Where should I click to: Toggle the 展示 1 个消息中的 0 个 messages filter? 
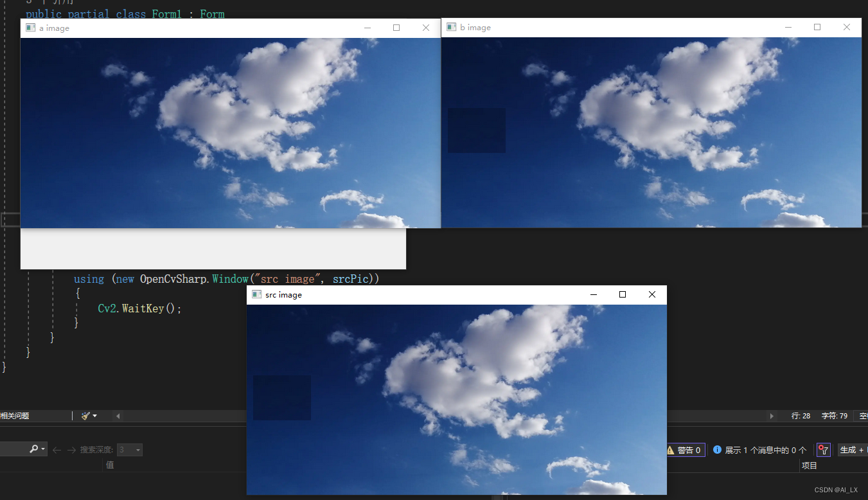pyautogui.click(x=759, y=450)
